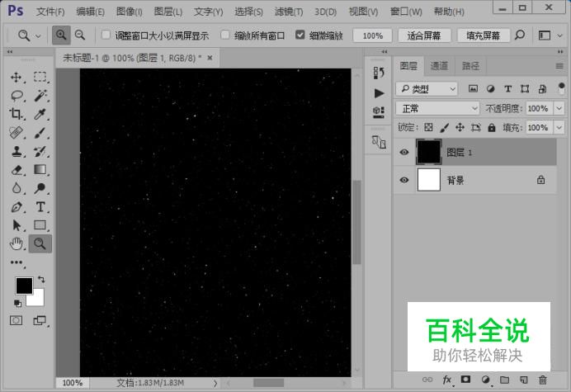Create a new layer group
The image size is (571, 392).
504,380
